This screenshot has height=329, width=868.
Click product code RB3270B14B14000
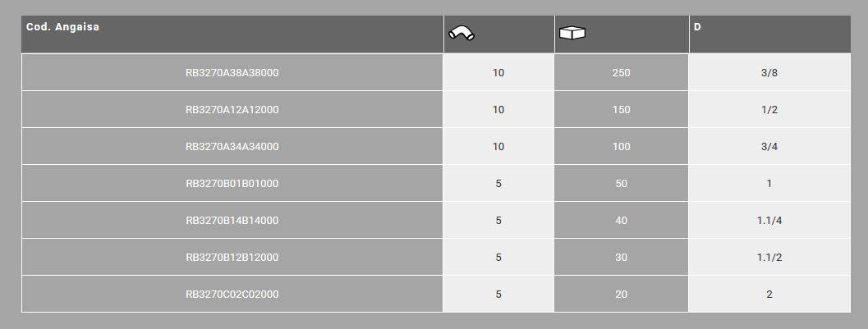tap(232, 221)
